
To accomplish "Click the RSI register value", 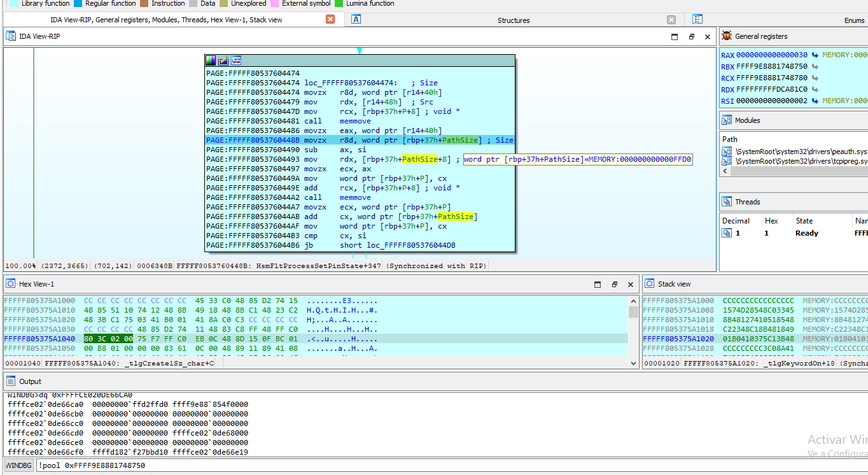I will point(772,101).
